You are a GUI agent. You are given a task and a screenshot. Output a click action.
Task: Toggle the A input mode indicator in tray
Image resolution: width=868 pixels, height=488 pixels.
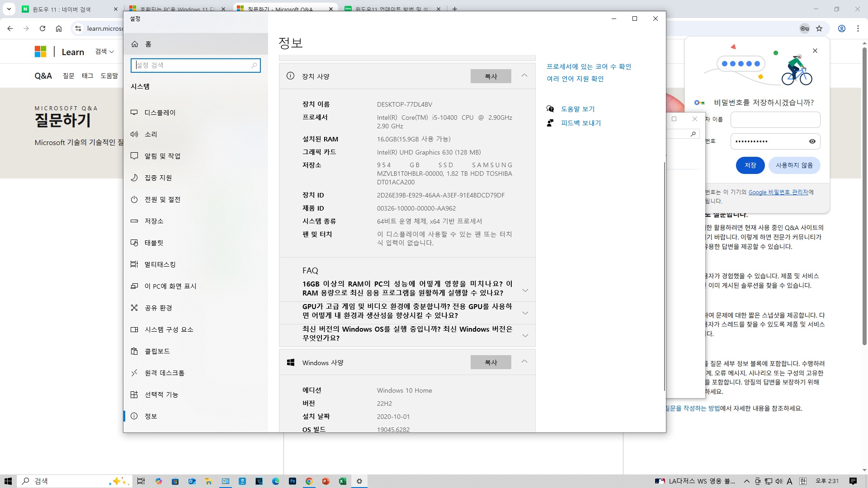(x=790, y=481)
